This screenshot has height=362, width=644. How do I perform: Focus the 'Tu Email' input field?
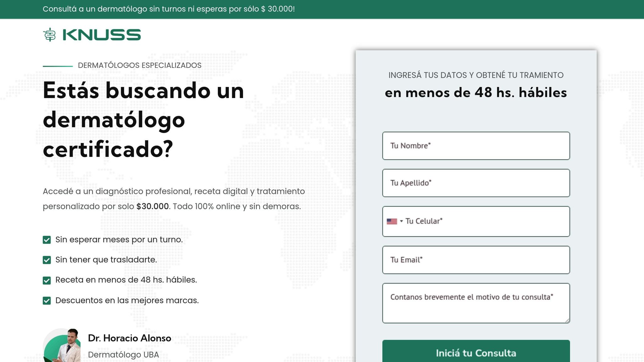click(x=475, y=260)
